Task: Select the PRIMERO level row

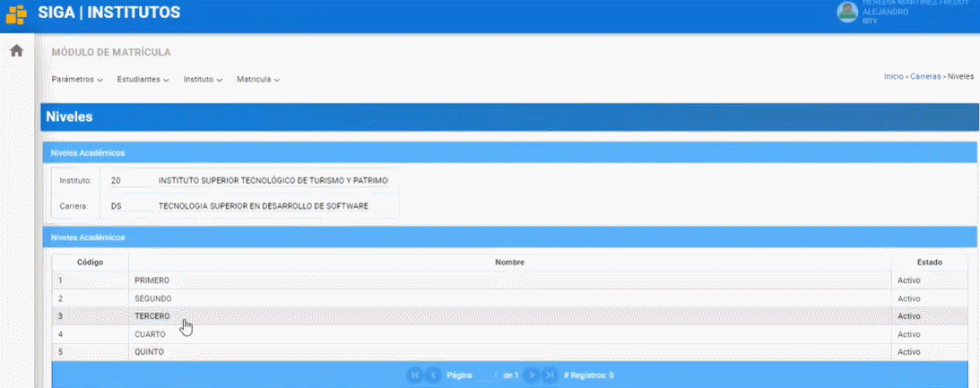Action: pyautogui.click(x=152, y=280)
